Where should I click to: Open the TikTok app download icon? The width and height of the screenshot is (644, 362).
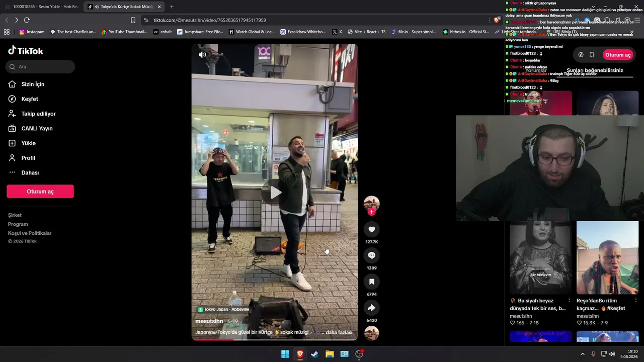[581, 55]
